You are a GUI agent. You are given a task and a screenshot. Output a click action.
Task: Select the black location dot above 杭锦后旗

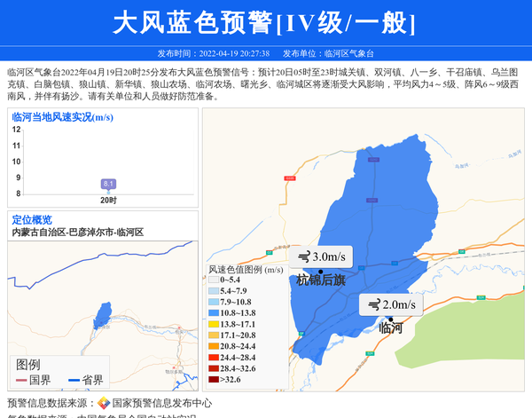(x=320, y=270)
